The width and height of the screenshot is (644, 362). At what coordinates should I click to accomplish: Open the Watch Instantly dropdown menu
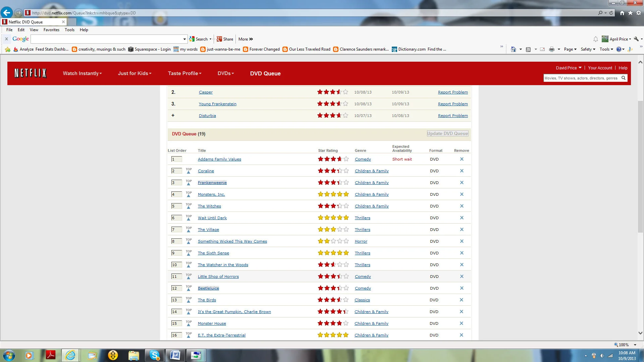point(82,73)
